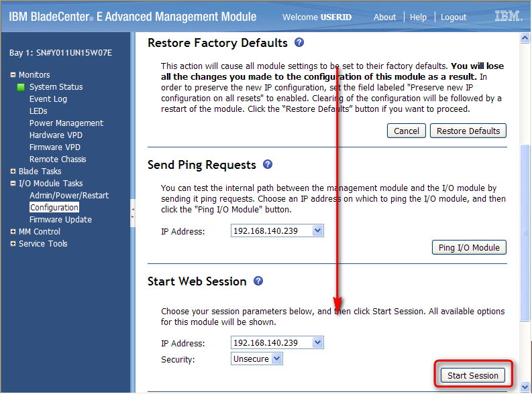Click the green System Status indicator icon
Screen dimensions: 532x394
click(x=21, y=87)
